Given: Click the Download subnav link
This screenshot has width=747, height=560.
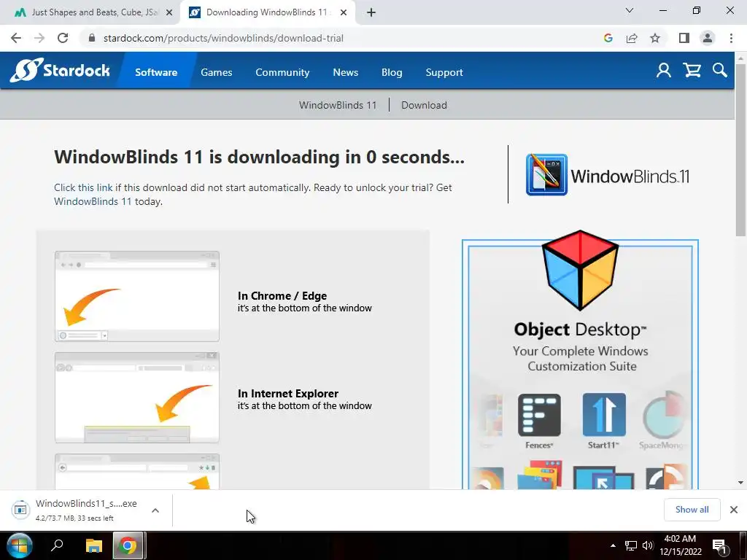Looking at the screenshot, I should click(424, 105).
